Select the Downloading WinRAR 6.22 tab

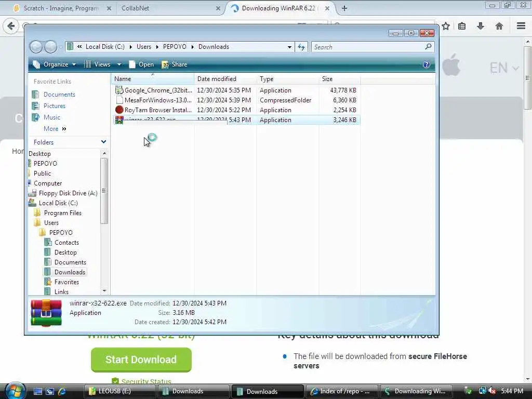[x=278, y=8]
